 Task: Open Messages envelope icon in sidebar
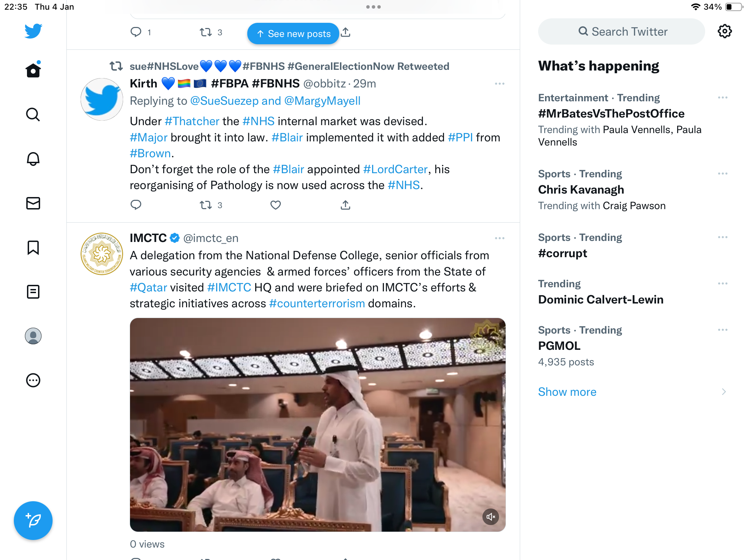tap(33, 203)
